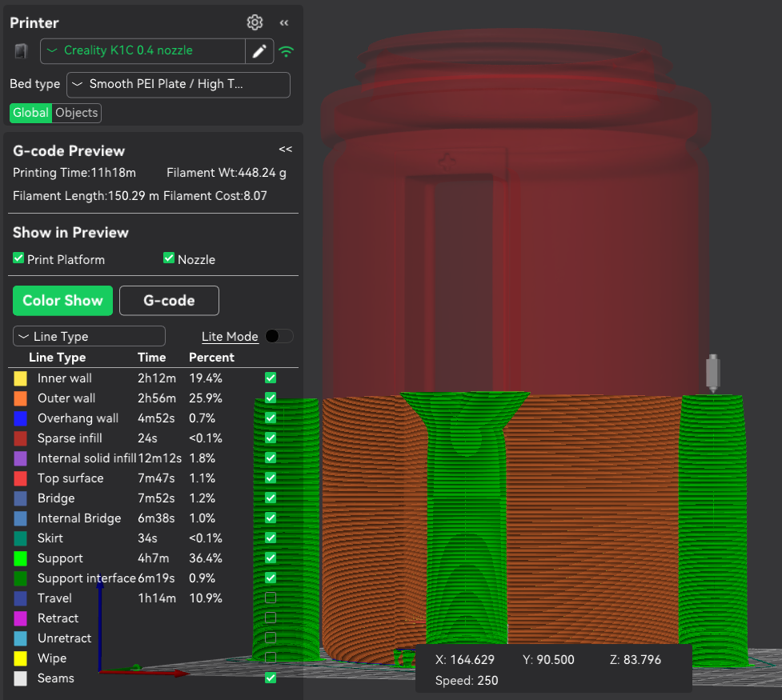Open the Line Type view dropdown
The height and width of the screenshot is (700, 782).
(x=89, y=337)
